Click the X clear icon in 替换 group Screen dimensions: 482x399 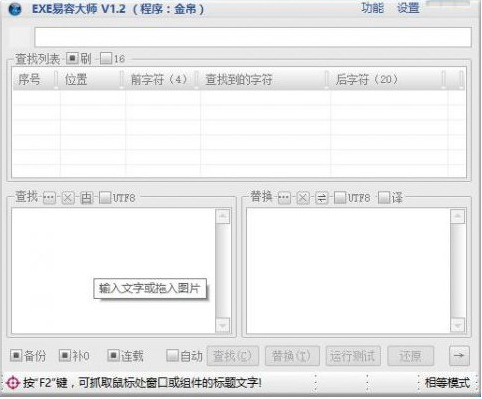coord(303,198)
